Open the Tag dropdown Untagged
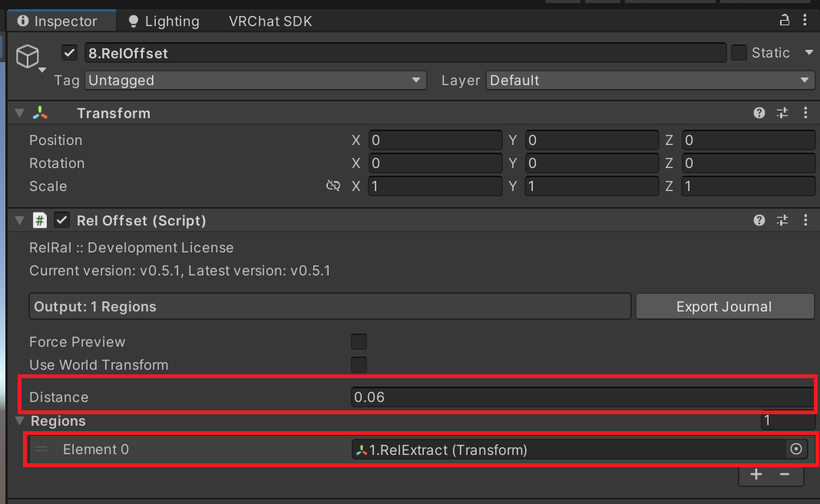 255,81
